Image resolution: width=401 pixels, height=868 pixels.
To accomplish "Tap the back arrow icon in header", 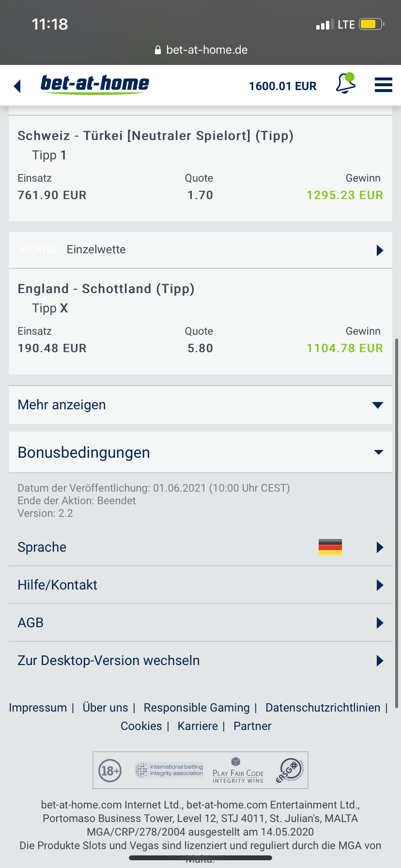I will tap(17, 86).
